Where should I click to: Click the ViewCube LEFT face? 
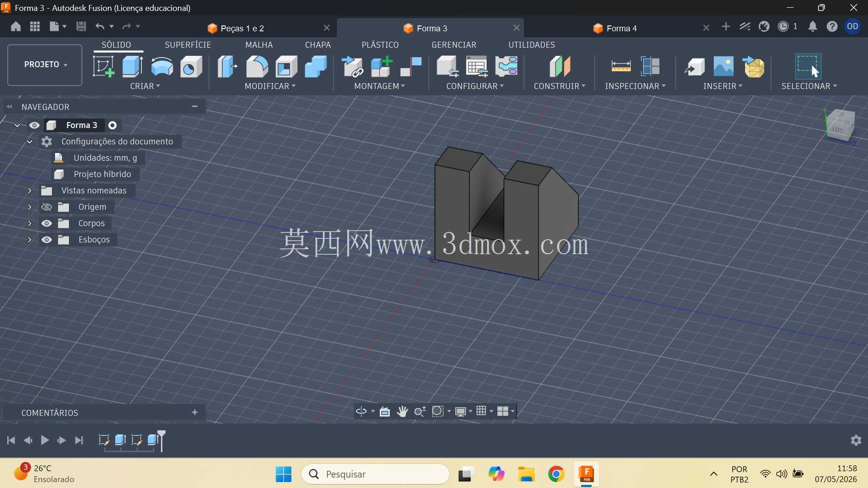837,130
